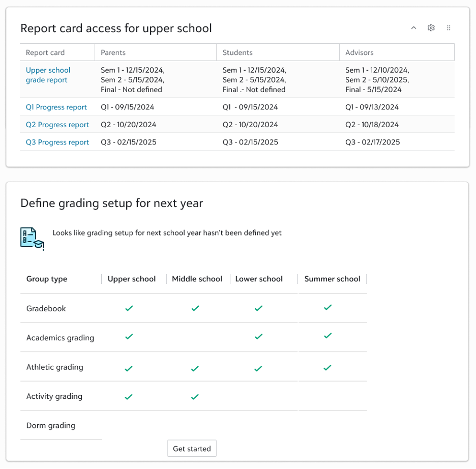Toggle Academics grading checkmark for Lower school

[258, 337]
